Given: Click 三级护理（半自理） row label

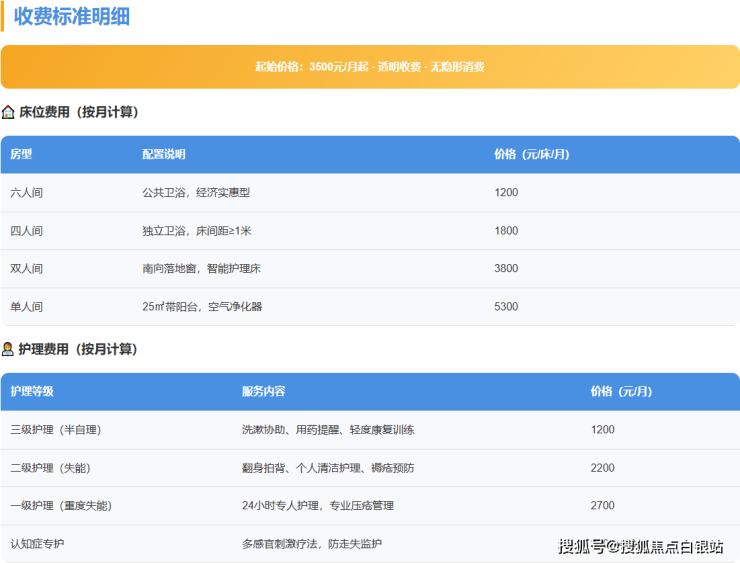Looking at the screenshot, I should pos(56,430).
